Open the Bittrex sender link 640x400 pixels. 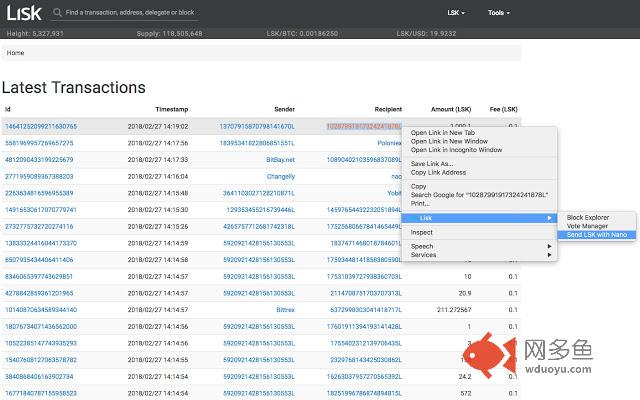click(285, 310)
